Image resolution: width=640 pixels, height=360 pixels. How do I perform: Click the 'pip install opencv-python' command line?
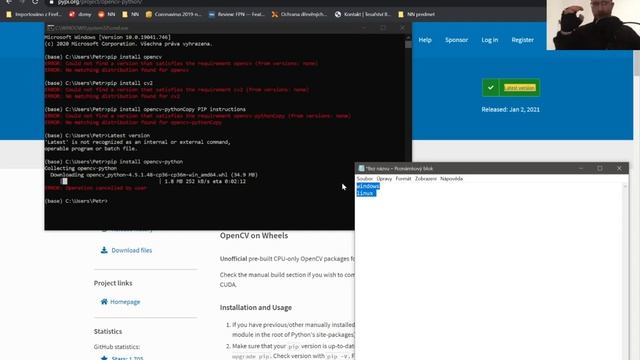114,162
